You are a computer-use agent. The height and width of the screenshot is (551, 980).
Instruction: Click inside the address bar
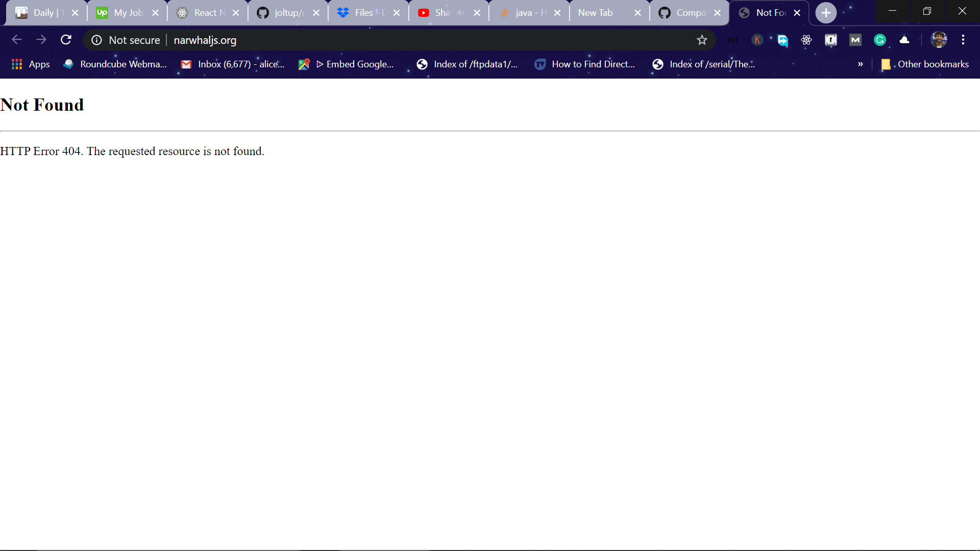click(357, 40)
